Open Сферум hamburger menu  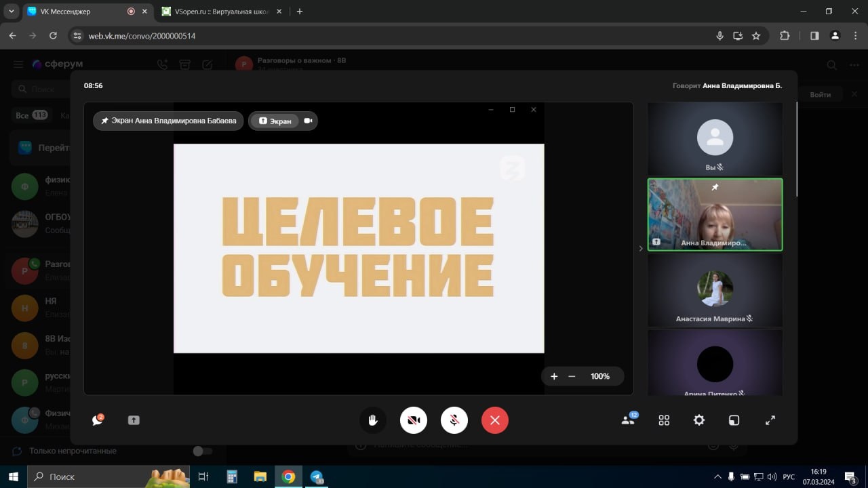18,64
